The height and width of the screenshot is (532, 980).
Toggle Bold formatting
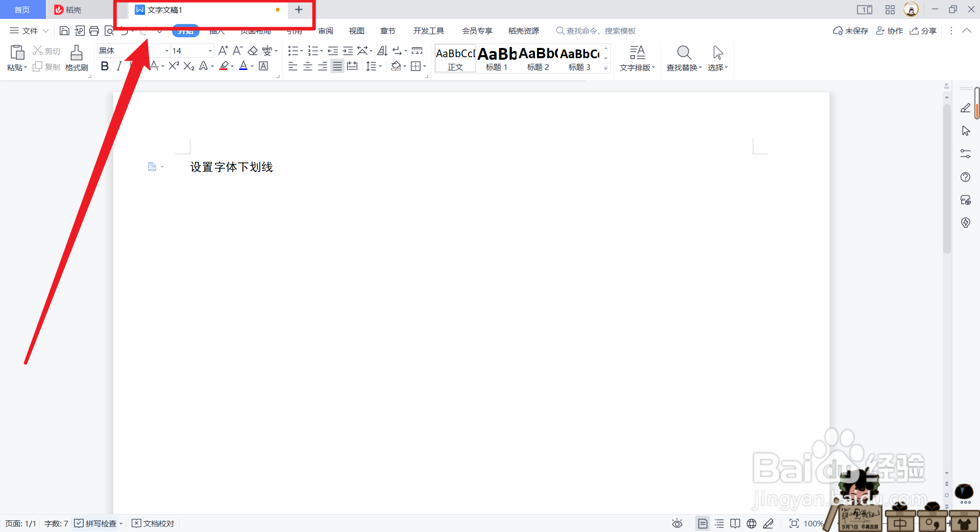pyautogui.click(x=105, y=66)
